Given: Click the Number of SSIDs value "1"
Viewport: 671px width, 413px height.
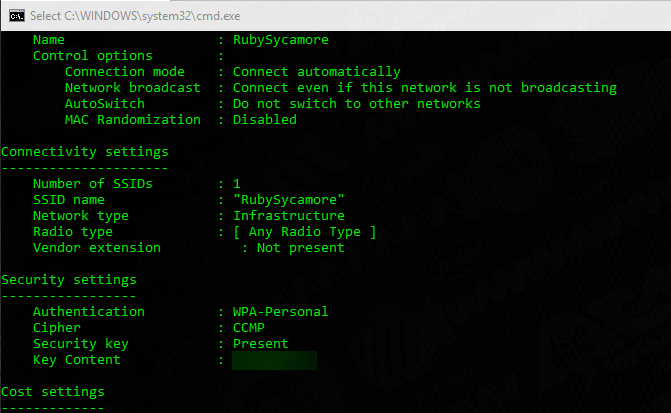Looking at the screenshot, I should (237, 184).
